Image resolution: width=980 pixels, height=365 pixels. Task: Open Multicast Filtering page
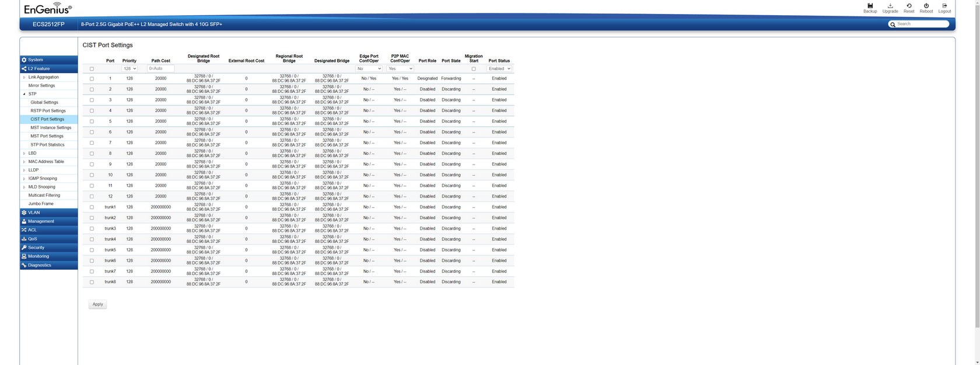[44, 196]
